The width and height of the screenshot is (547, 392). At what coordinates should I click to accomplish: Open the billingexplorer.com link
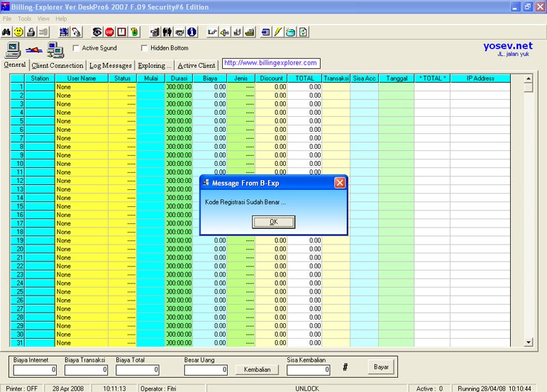click(x=271, y=63)
